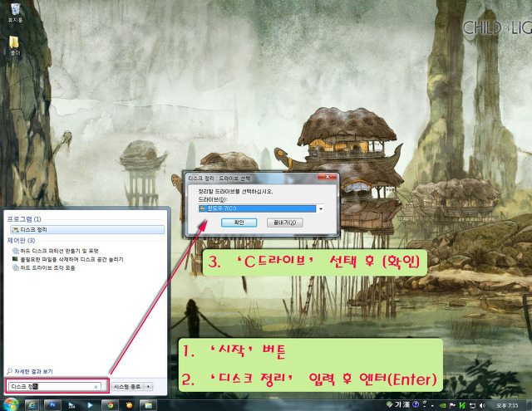The width and height of the screenshot is (532, 411).
Task: Open the Windows Start orb
Action: click(x=11, y=405)
